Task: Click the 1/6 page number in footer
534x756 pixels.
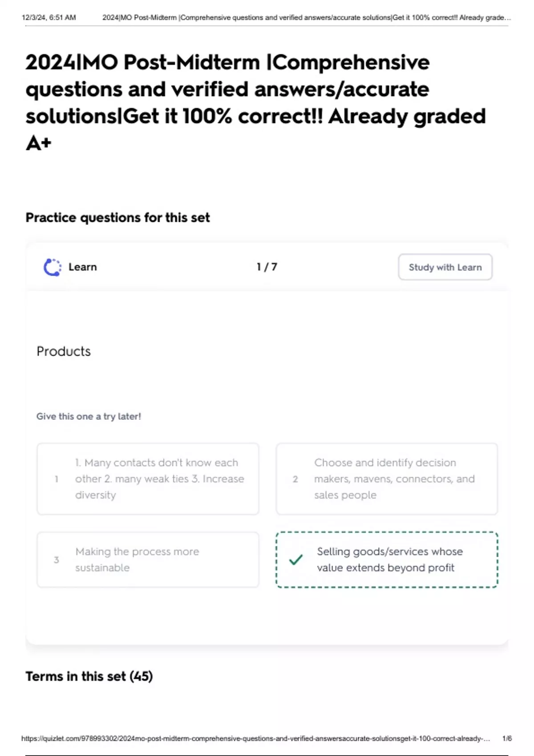Action: click(x=507, y=738)
